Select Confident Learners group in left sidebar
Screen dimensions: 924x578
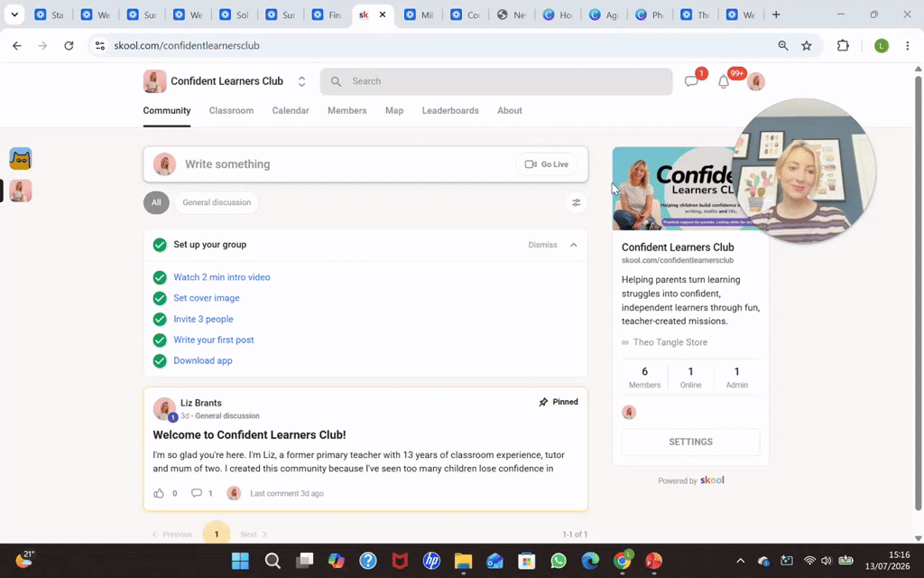pyautogui.click(x=21, y=191)
